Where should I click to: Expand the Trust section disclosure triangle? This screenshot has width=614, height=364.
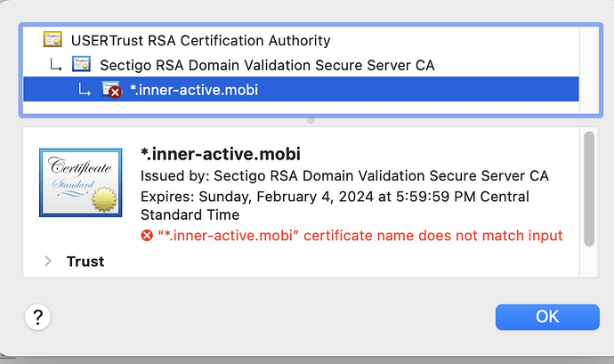coord(47,262)
